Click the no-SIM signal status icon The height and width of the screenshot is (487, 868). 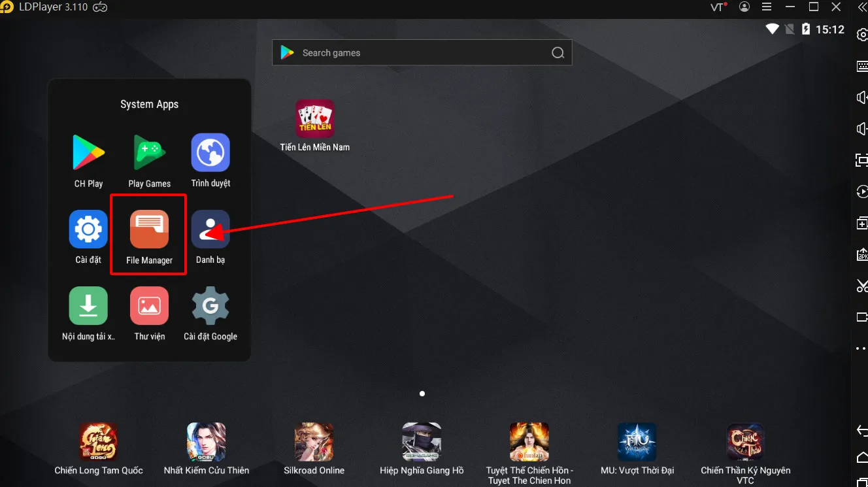pos(790,29)
